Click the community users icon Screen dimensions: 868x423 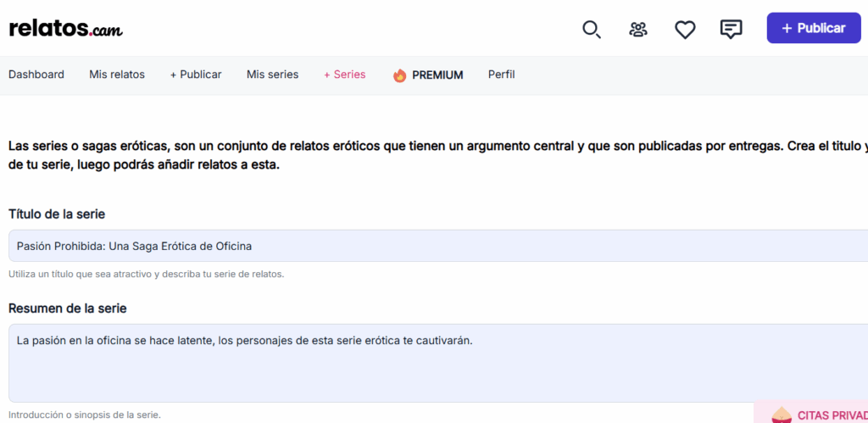coord(638,29)
